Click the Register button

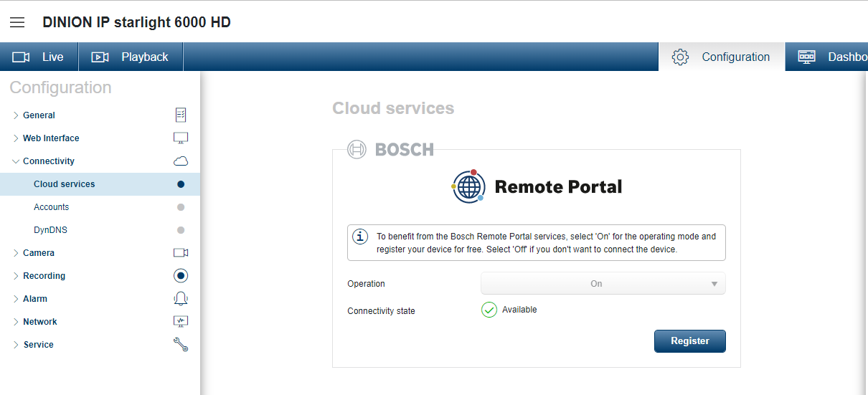tap(690, 341)
